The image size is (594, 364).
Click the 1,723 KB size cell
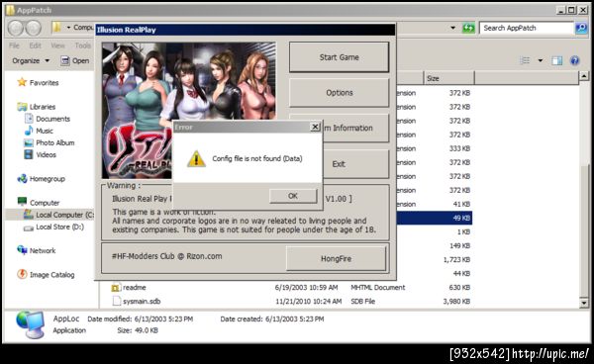tap(456, 259)
